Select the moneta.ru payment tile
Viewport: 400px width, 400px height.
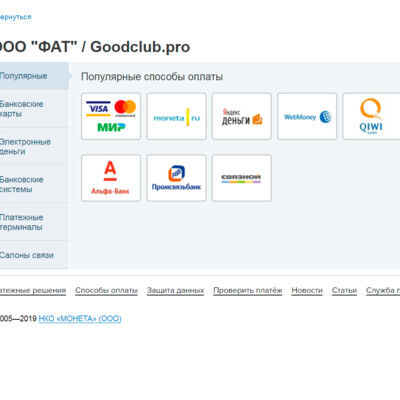(177, 116)
